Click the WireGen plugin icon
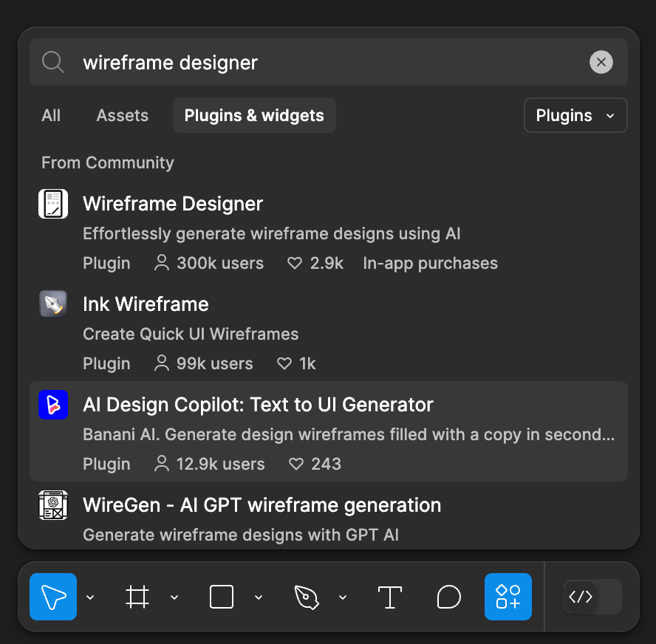656x644 pixels. [x=53, y=504]
